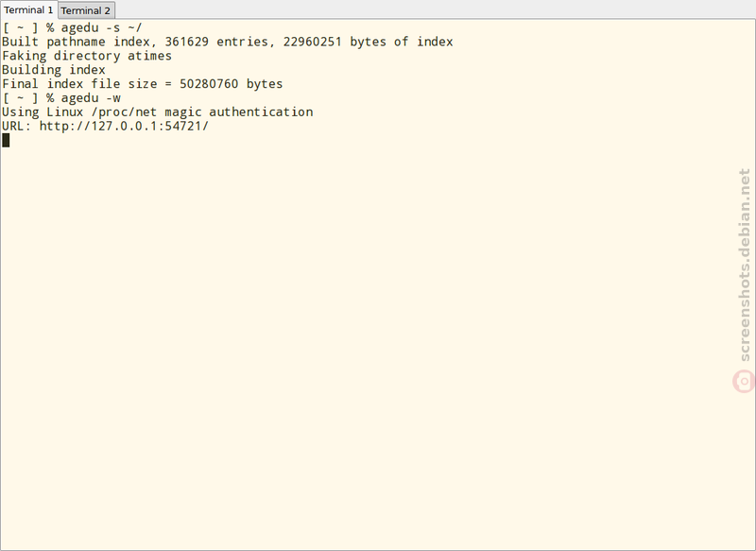Viewport: 756px width, 551px height.
Task: Switch to the Terminal 2 tab
Action: [86, 10]
